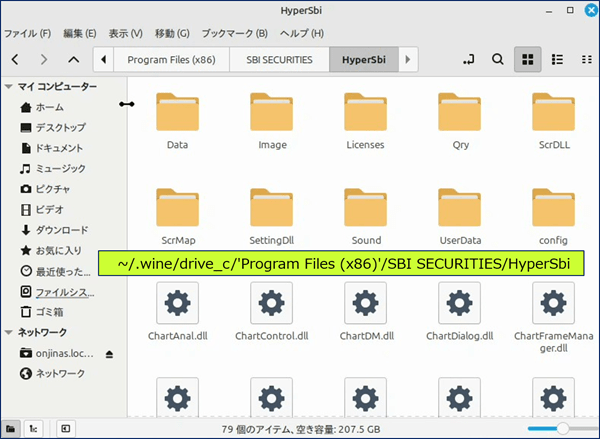Viewport: 600px width, 439px height.
Task: Go up to the parent folder
Action: point(73,59)
